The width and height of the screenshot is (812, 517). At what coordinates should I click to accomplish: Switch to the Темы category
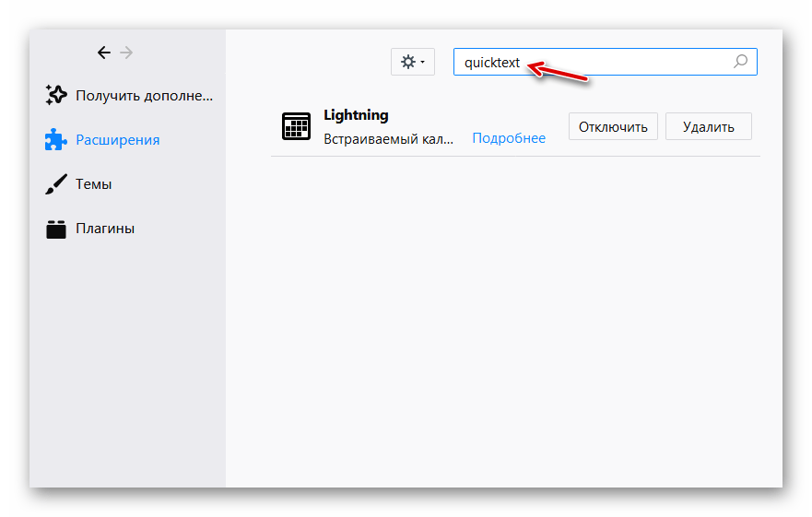pos(94,184)
